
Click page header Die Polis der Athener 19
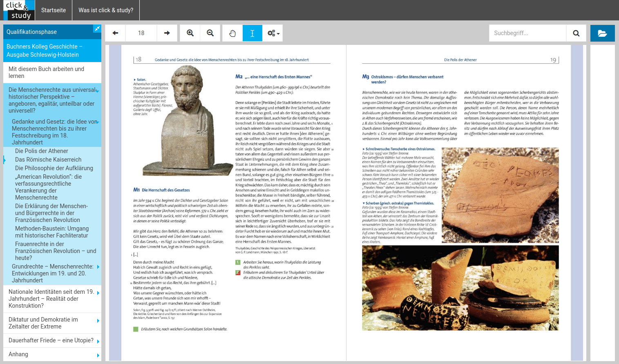point(460,60)
